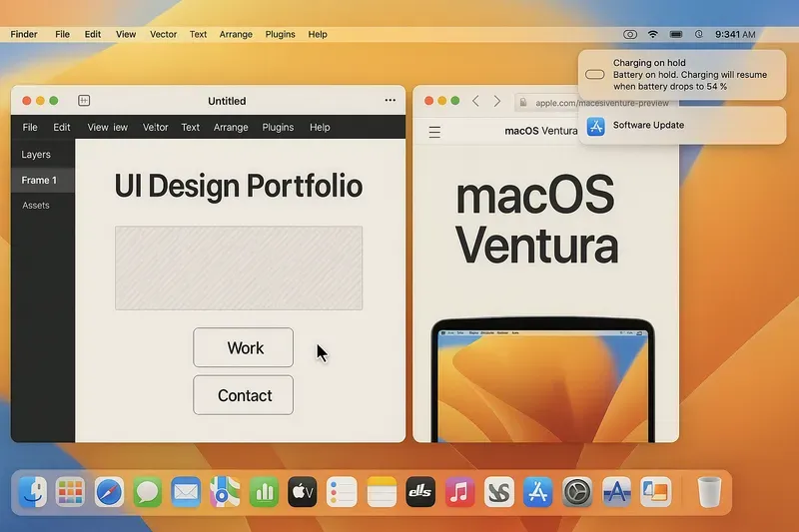Switch to the Assets panel in sidebar
The width and height of the screenshot is (799, 532).
(43, 206)
